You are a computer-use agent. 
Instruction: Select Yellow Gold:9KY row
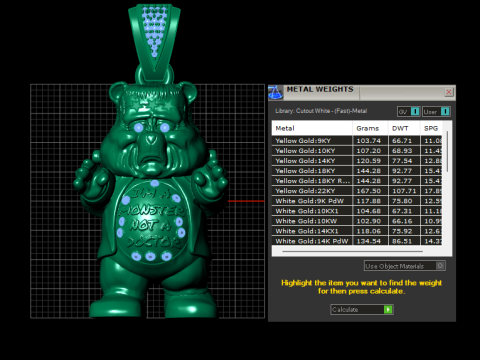click(357, 141)
